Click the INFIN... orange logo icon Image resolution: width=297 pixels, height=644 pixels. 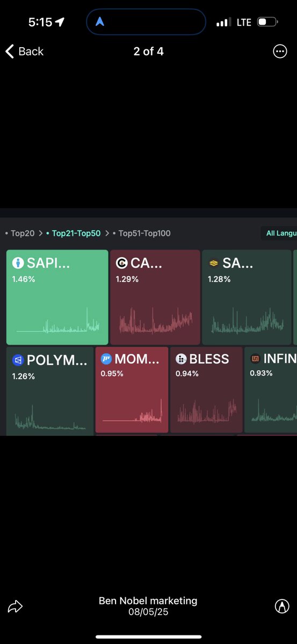click(255, 359)
